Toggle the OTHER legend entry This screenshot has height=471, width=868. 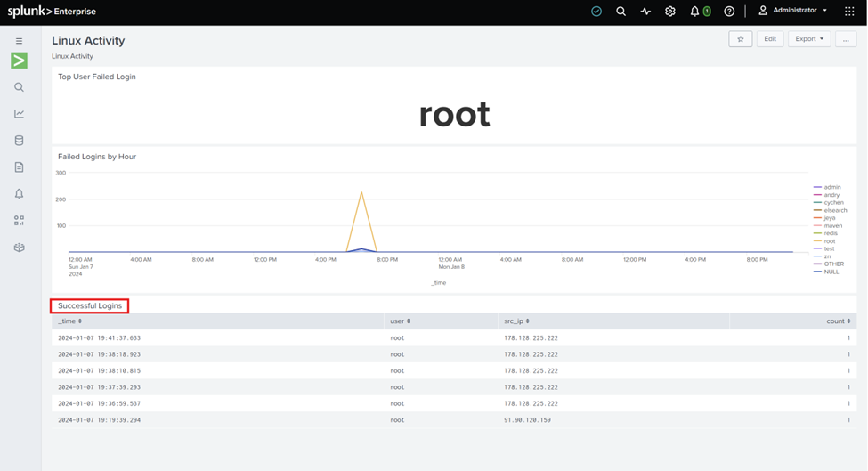[x=829, y=264]
